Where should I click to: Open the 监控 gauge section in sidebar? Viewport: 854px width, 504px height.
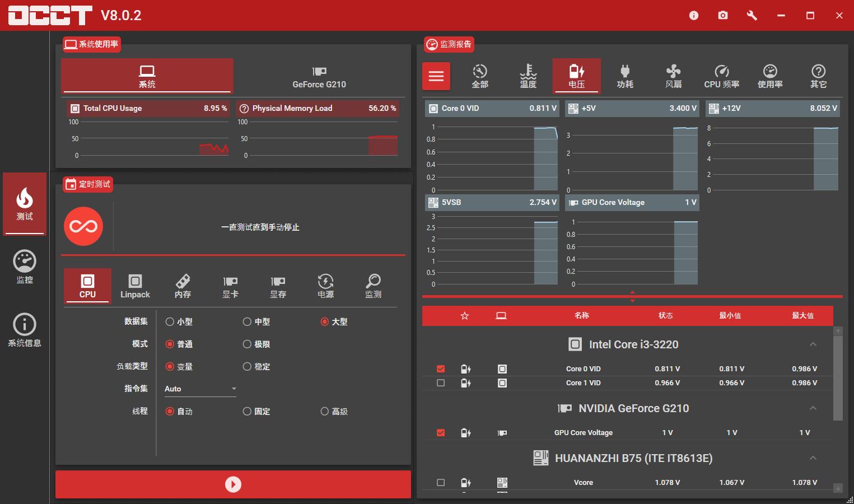coord(25,267)
